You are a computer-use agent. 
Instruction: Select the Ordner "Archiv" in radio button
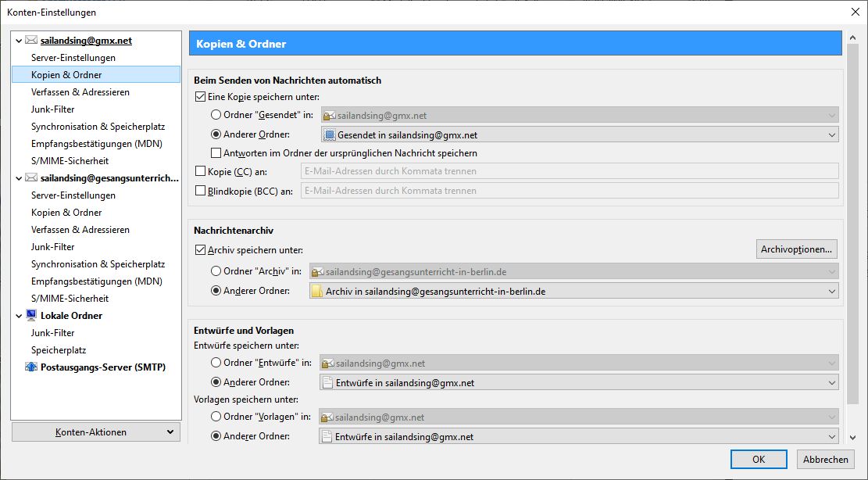point(216,271)
